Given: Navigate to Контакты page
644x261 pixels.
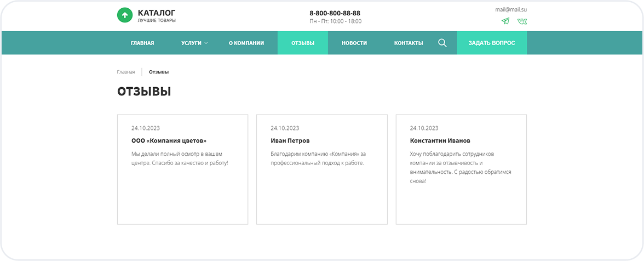Looking at the screenshot, I should pos(409,43).
